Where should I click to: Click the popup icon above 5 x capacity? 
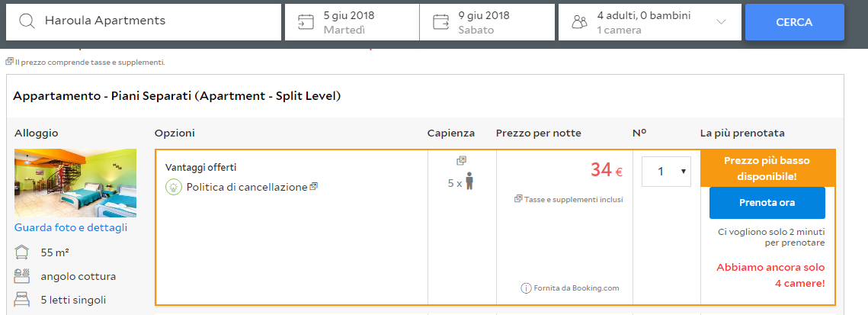coord(461,161)
